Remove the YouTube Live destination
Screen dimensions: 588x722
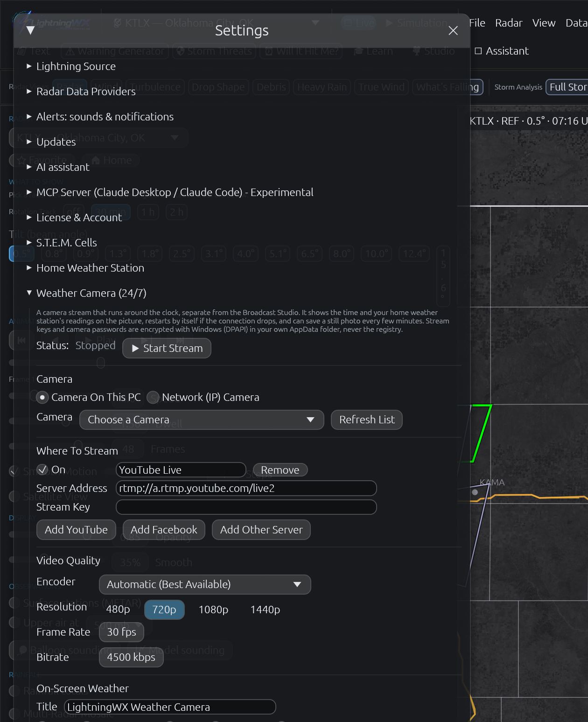tap(280, 470)
